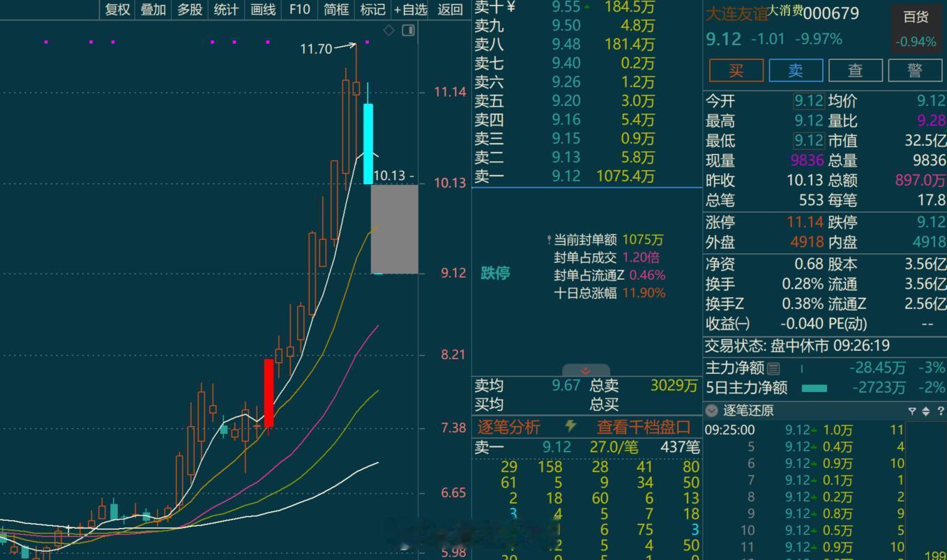Screen dimensions: 947x560
Task: Open the 统计 statistics item
Action: pyautogui.click(x=226, y=9)
